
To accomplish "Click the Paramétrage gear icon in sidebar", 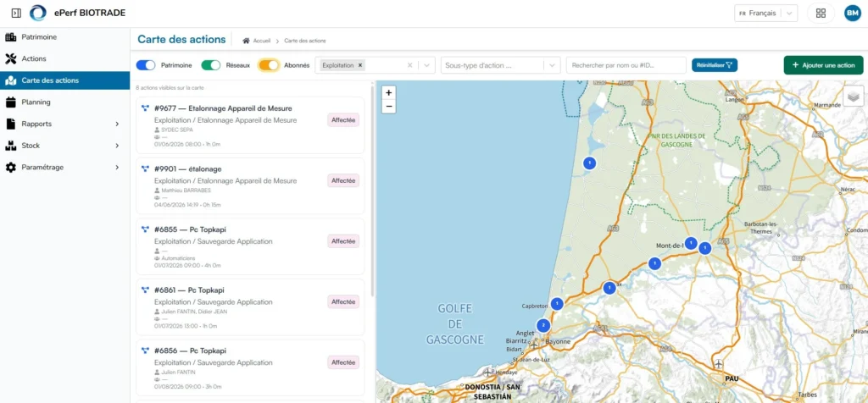I will pos(10,167).
